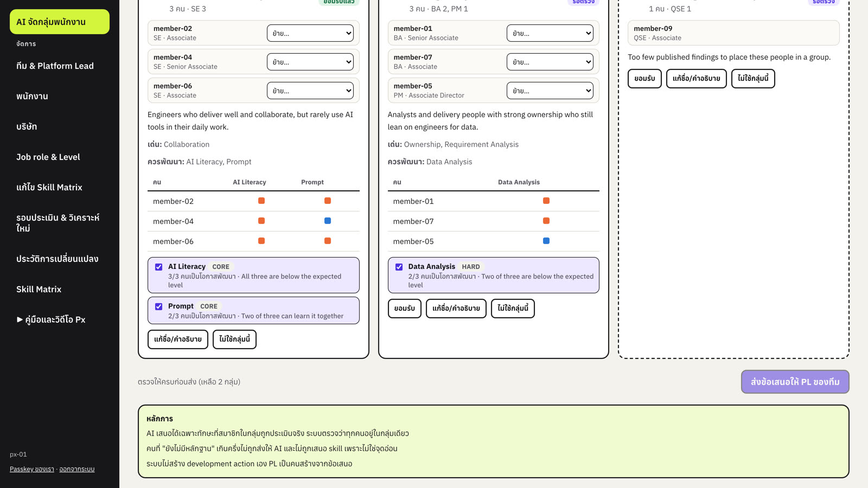Click แก้ชื่อ/คำอธิบาย in the SE group

pos(178,339)
